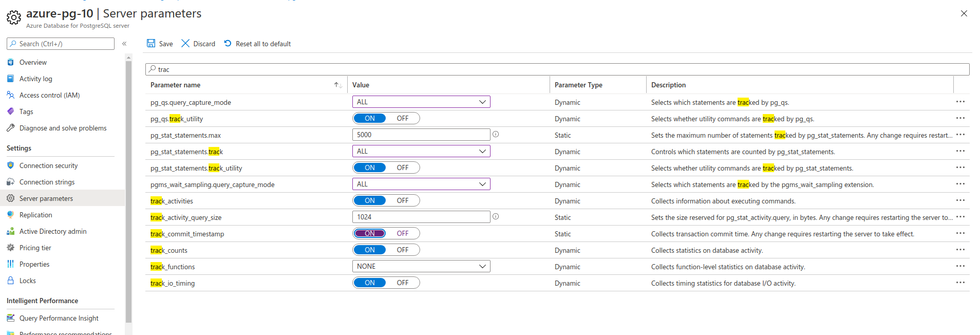
Task: Click info icon beside track_activity_query_size value
Action: pyautogui.click(x=496, y=216)
